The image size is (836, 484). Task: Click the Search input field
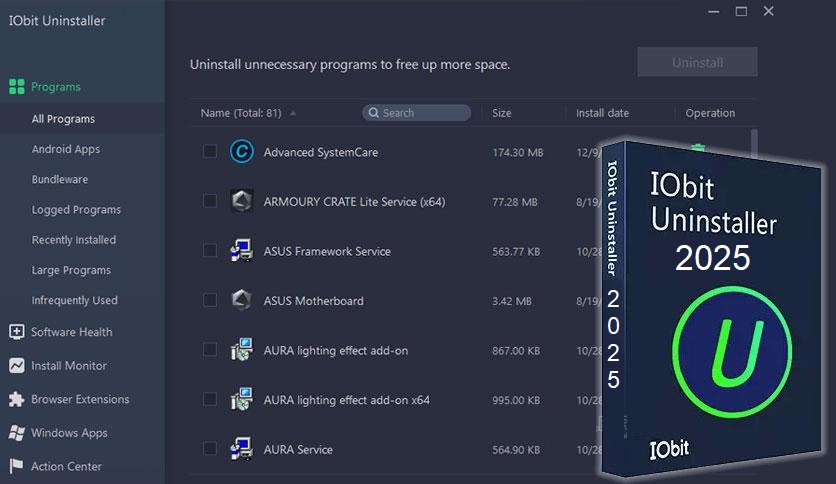pyautogui.click(x=416, y=112)
